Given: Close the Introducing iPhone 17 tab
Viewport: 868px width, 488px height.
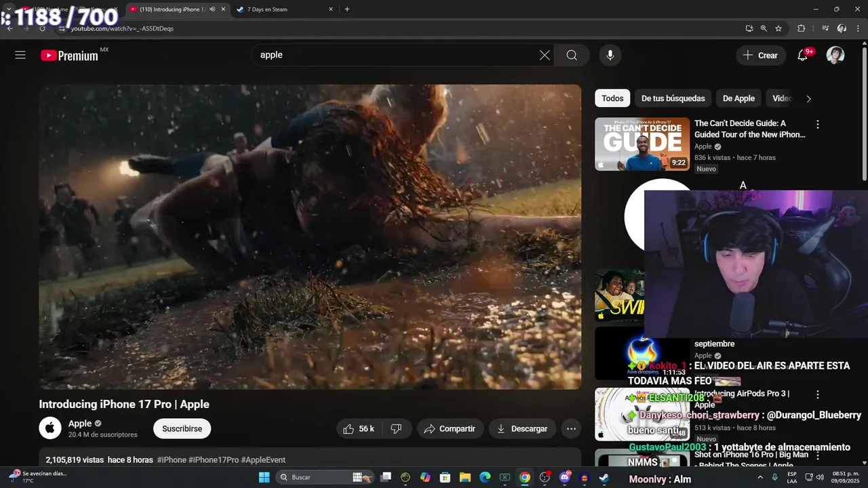Looking at the screenshot, I should click(223, 9).
